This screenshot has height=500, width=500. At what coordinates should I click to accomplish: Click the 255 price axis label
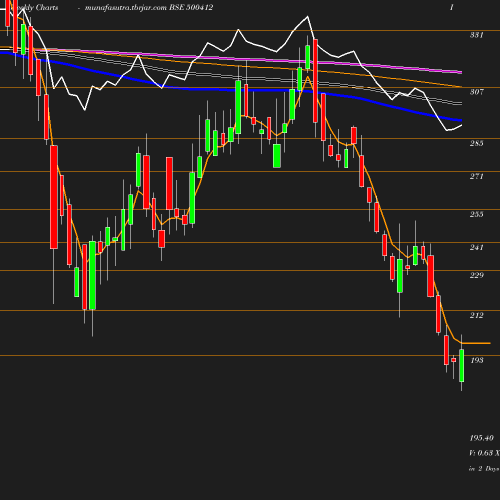[x=476, y=214]
